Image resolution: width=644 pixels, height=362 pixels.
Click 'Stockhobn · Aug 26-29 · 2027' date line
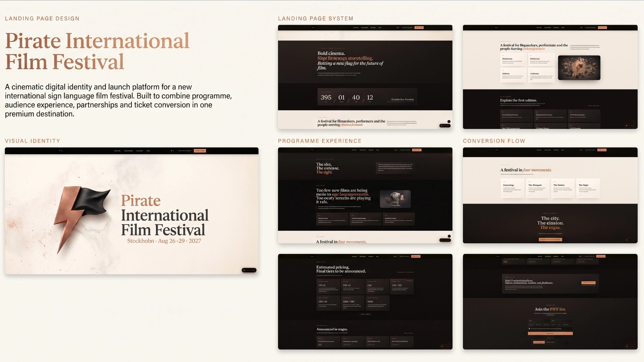pyautogui.click(x=164, y=241)
